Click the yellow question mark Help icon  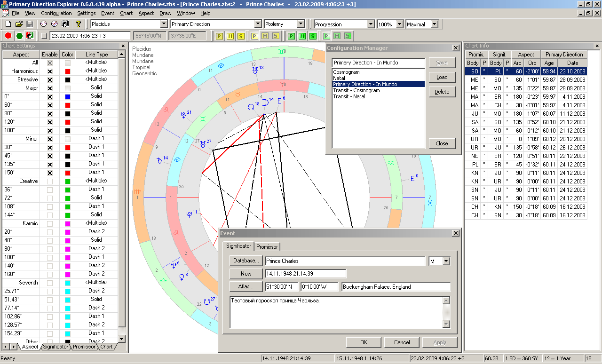[79, 24]
